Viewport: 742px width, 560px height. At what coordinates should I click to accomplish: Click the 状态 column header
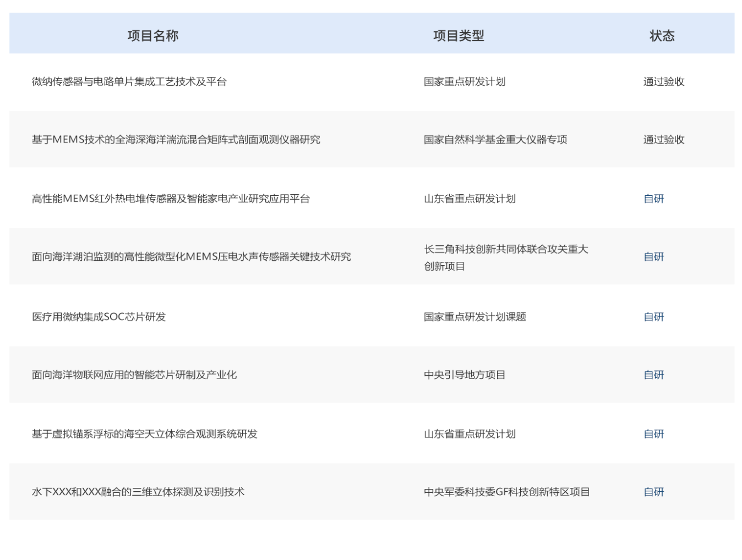click(x=662, y=36)
